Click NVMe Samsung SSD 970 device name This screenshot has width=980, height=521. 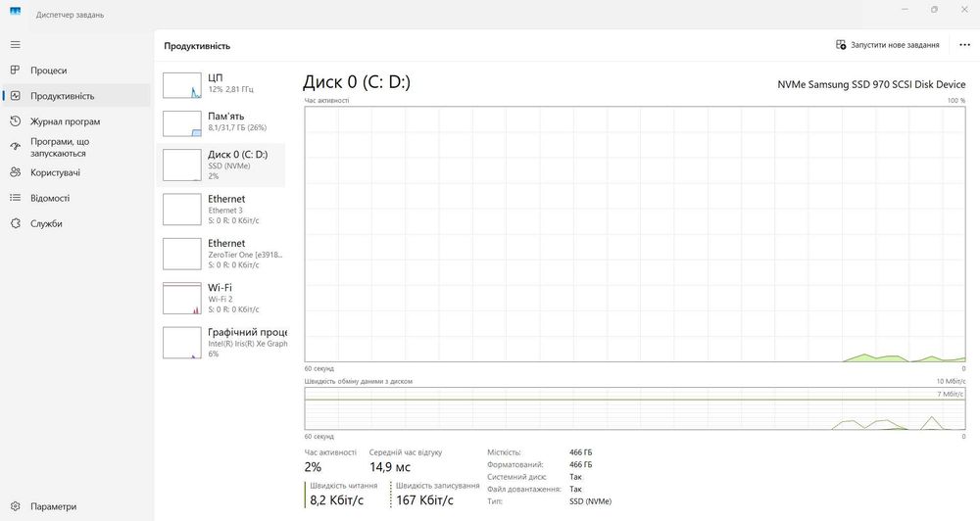pos(871,84)
